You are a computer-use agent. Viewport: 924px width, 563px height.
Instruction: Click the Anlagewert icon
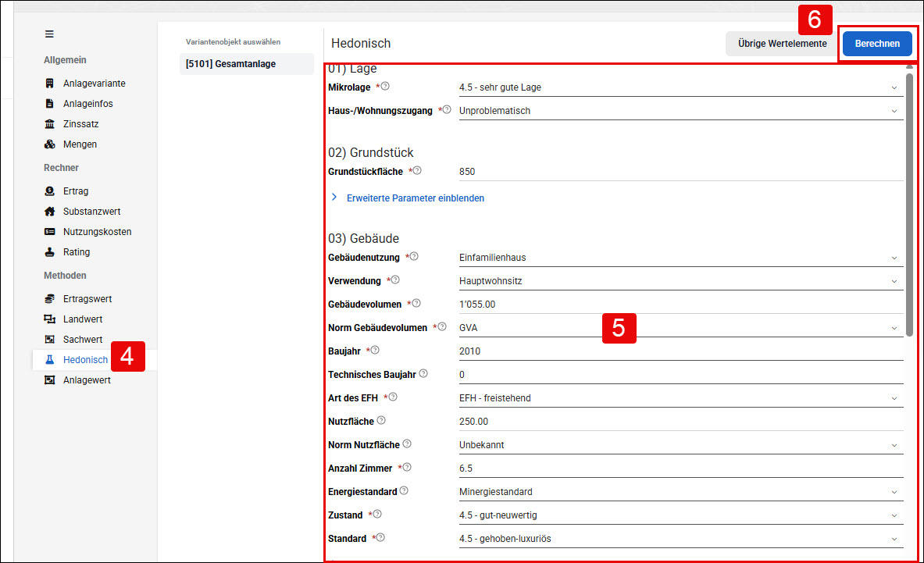pos(49,379)
